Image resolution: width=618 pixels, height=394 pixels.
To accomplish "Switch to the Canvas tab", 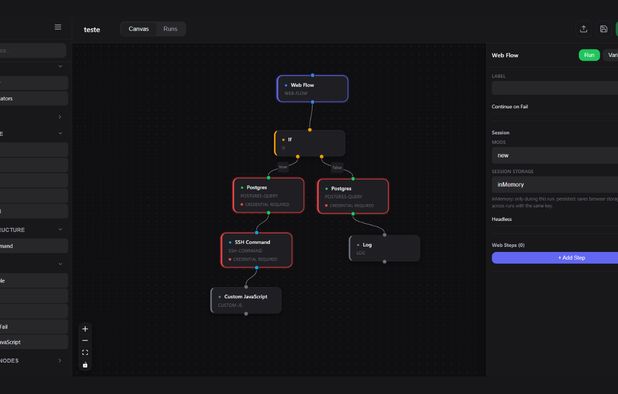I will click(x=138, y=29).
